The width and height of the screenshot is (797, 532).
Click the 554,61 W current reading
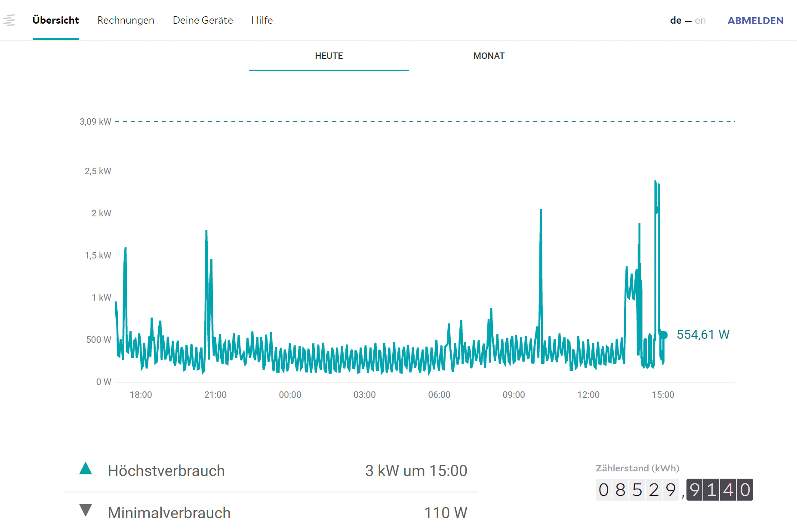coord(703,335)
